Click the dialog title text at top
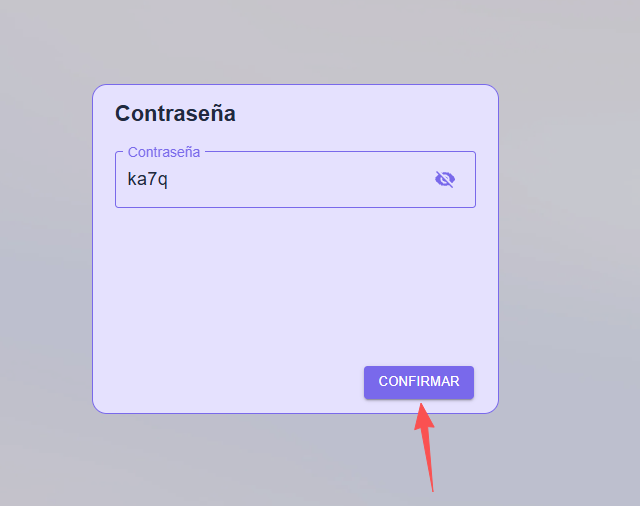The height and width of the screenshot is (506, 640). pyautogui.click(x=175, y=113)
